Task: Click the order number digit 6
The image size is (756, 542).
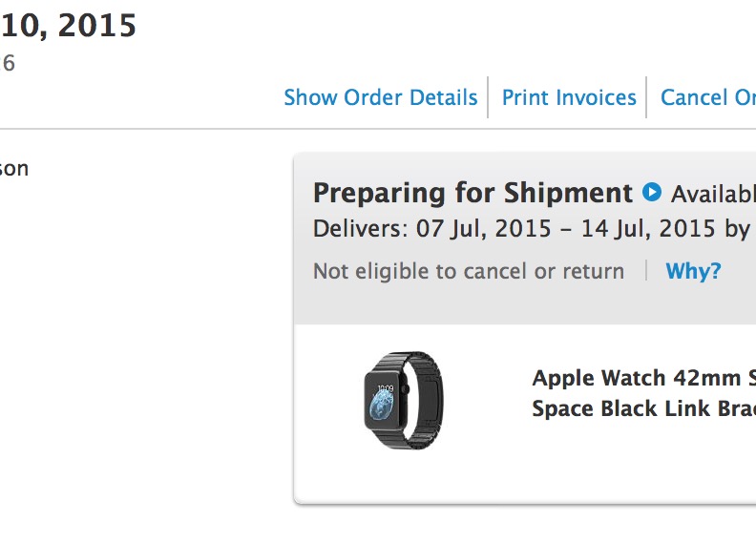Action: (9, 64)
